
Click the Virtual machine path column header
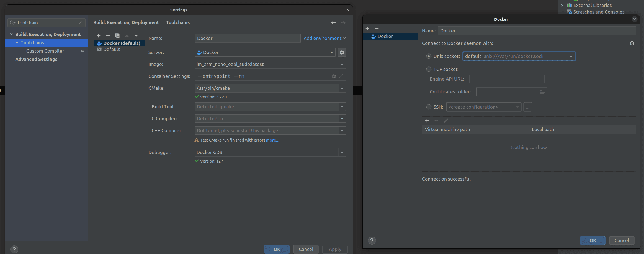point(476,129)
